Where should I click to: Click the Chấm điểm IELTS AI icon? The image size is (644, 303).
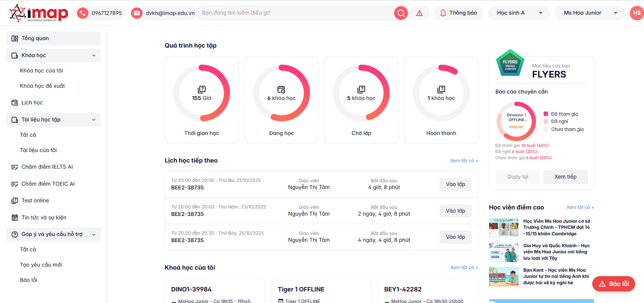point(15,167)
